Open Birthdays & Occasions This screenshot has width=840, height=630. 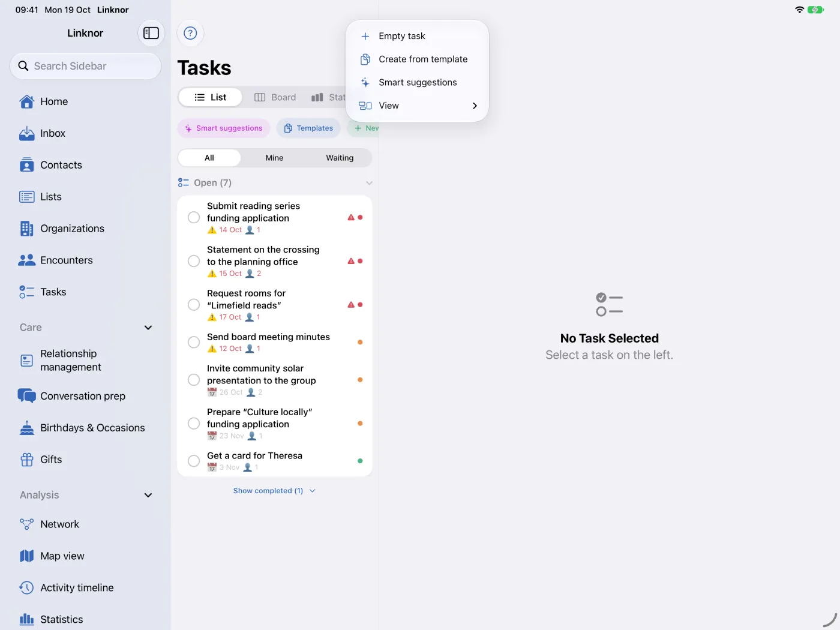pyautogui.click(x=85, y=428)
